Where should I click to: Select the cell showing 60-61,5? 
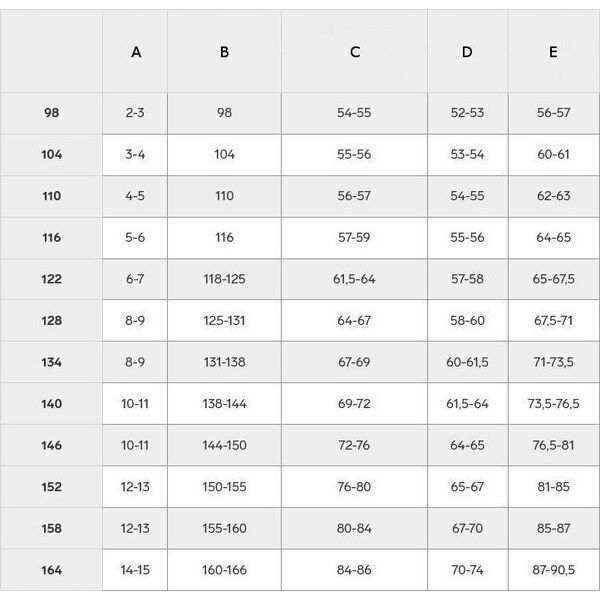click(468, 362)
